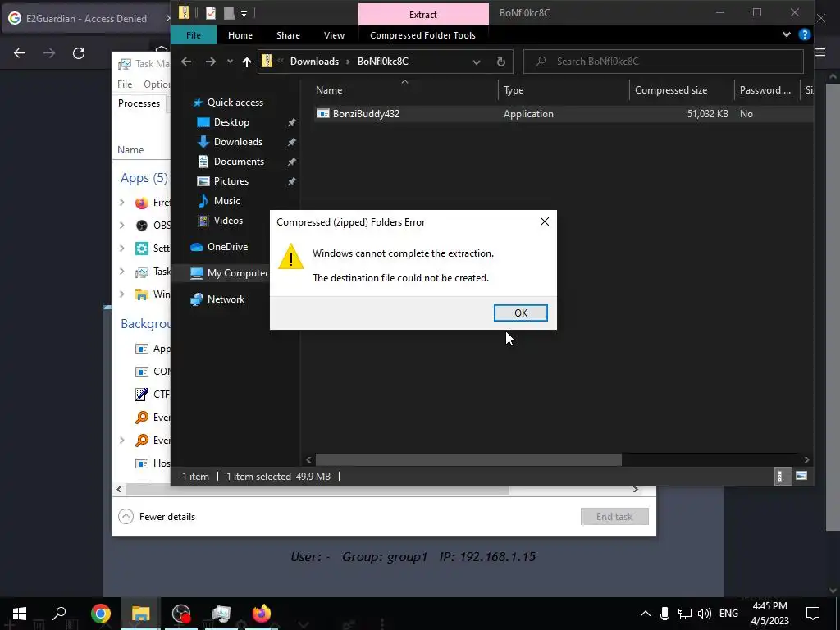Open Desktop in the navigation pane
Screen dimensions: 840x630
coord(231,122)
